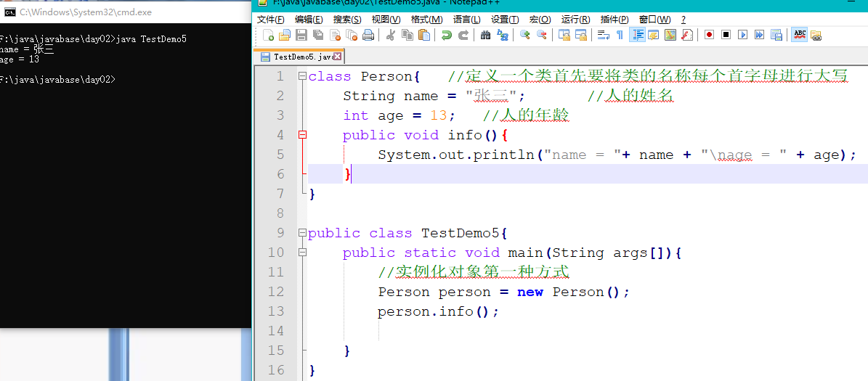Click the Close All documents icon
Screen dimensions: 868x381
352,36
